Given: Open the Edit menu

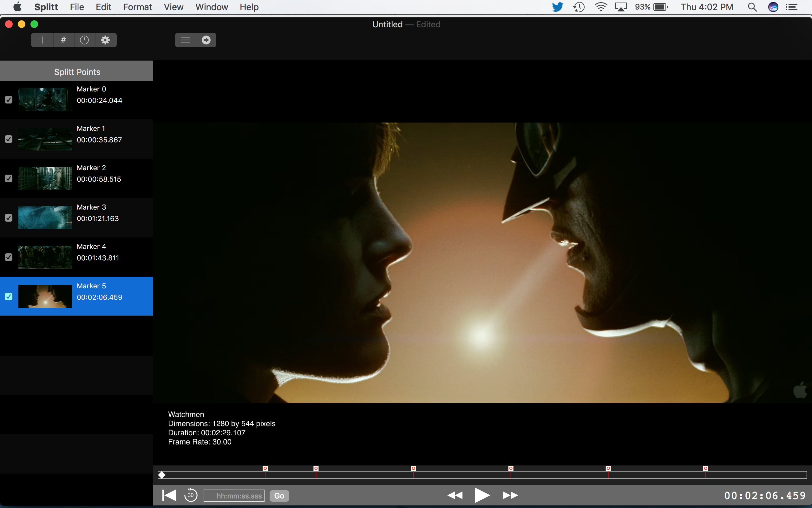Looking at the screenshot, I should point(103,7).
